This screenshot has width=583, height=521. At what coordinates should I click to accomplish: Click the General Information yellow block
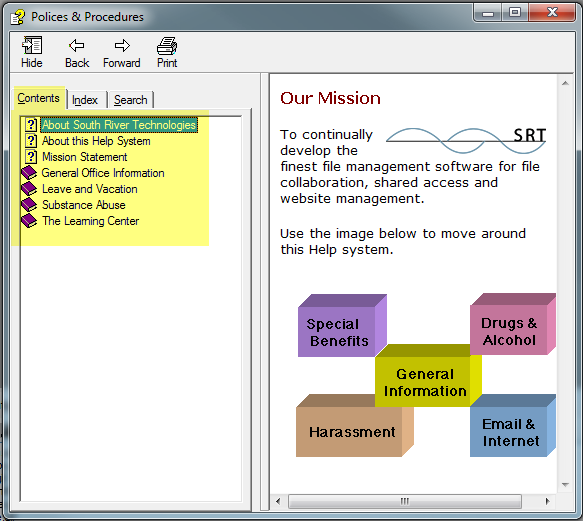tap(428, 376)
